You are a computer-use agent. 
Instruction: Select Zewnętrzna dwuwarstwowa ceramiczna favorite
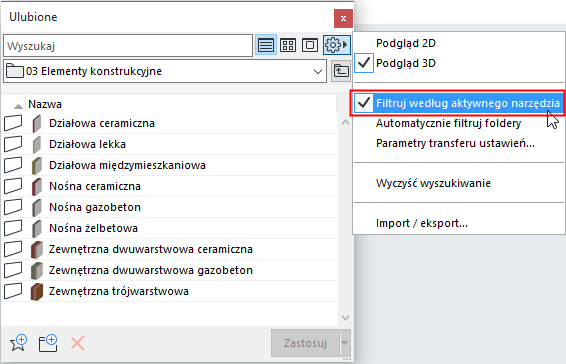tap(169, 250)
